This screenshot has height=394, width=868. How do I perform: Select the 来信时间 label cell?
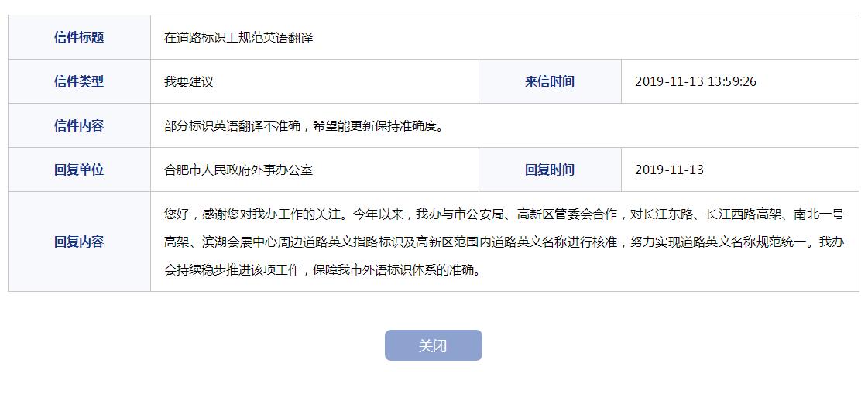(550, 81)
